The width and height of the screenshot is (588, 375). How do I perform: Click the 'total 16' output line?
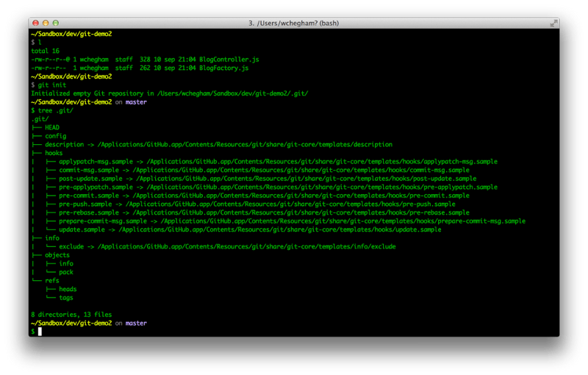[x=45, y=51]
